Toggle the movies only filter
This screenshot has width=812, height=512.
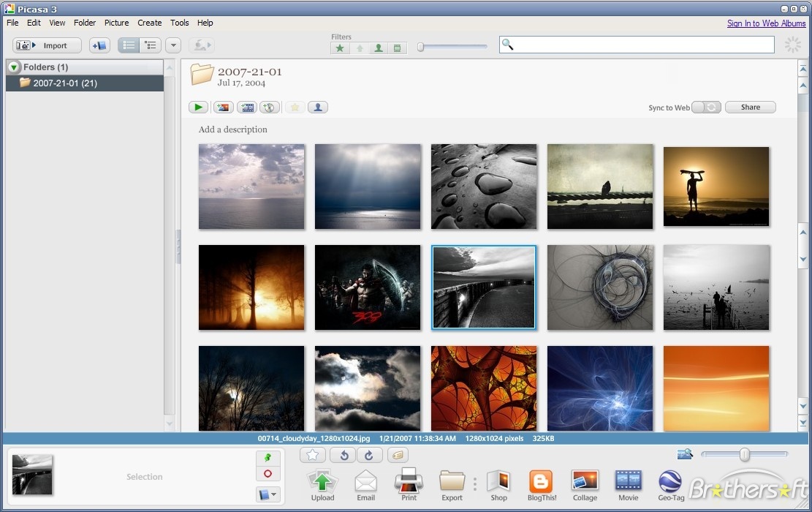coord(397,48)
